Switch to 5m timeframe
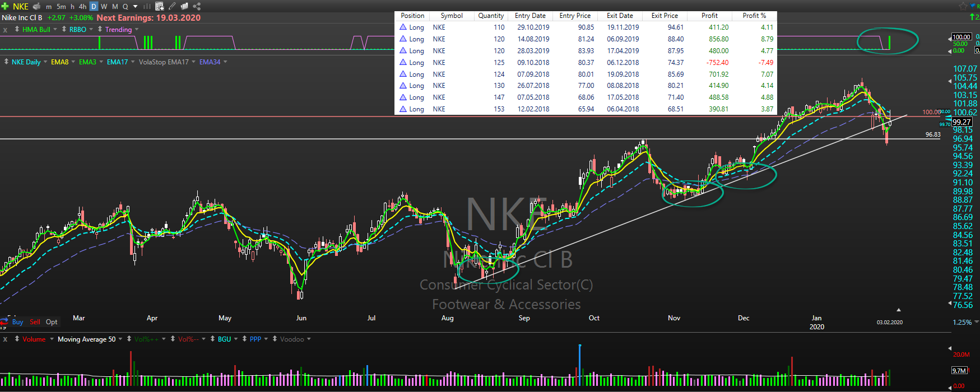Viewport: 980px width, 392px height. tap(61, 6)
